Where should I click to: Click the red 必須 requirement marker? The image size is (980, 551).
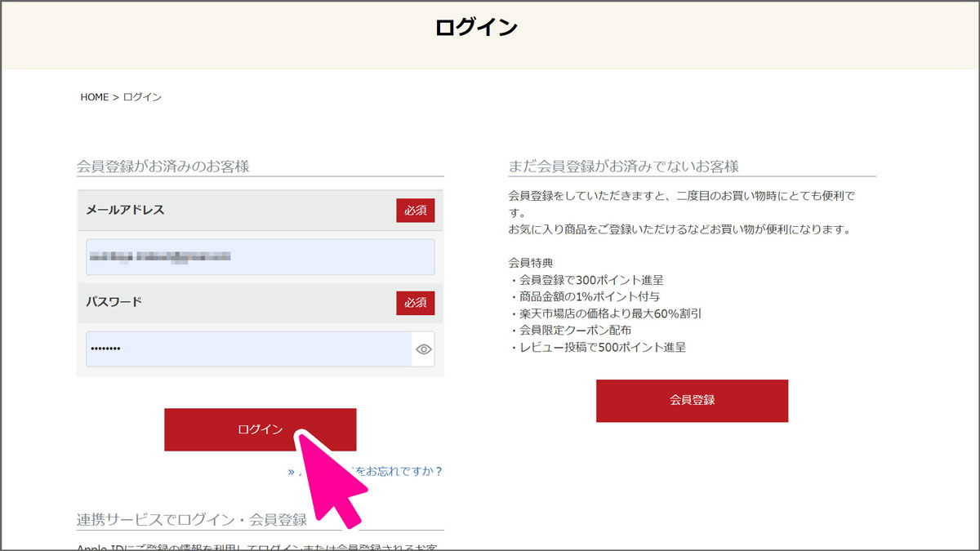[415, 210]
